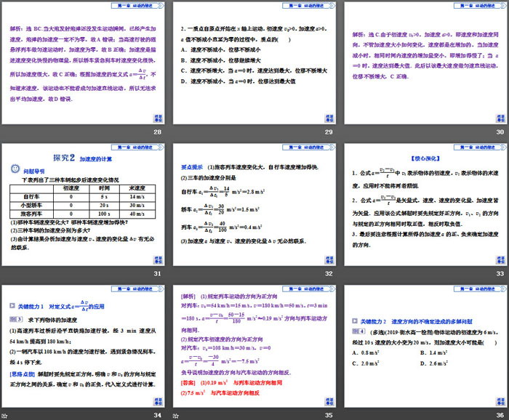Click the chapter header banner on slide 31
The image size is (509, 420).
click(x=137, y=148)
